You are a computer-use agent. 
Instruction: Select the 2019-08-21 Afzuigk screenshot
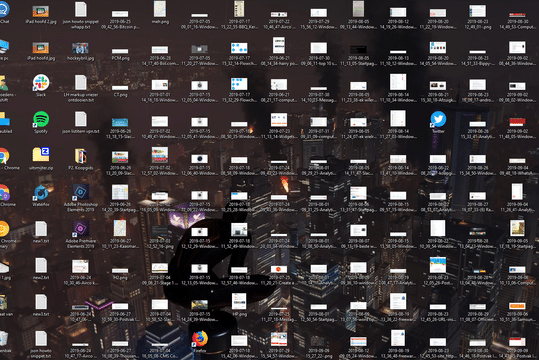(x=438, y=91)
